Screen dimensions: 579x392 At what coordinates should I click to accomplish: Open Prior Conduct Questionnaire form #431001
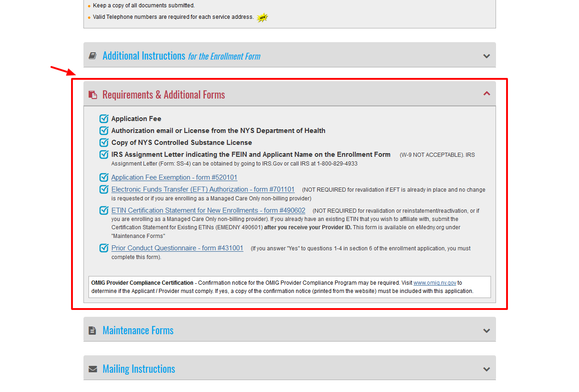click(x=177, y=248)
